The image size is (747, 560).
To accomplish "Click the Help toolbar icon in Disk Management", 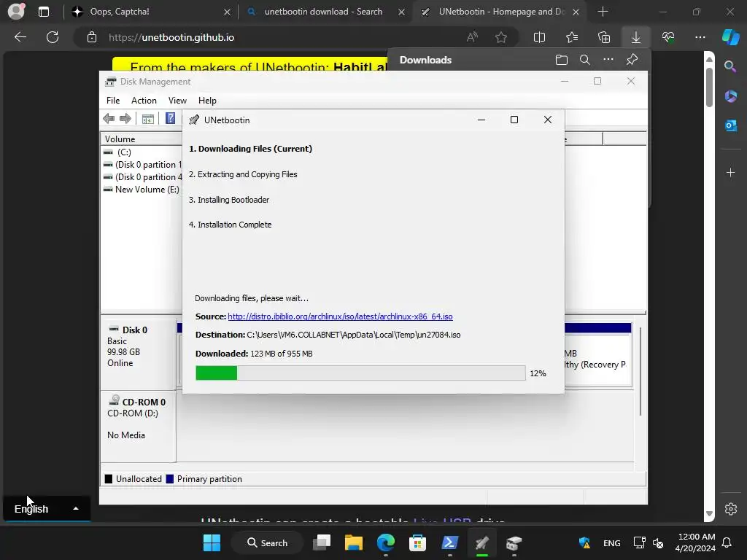I will click(x=170, y=118).
